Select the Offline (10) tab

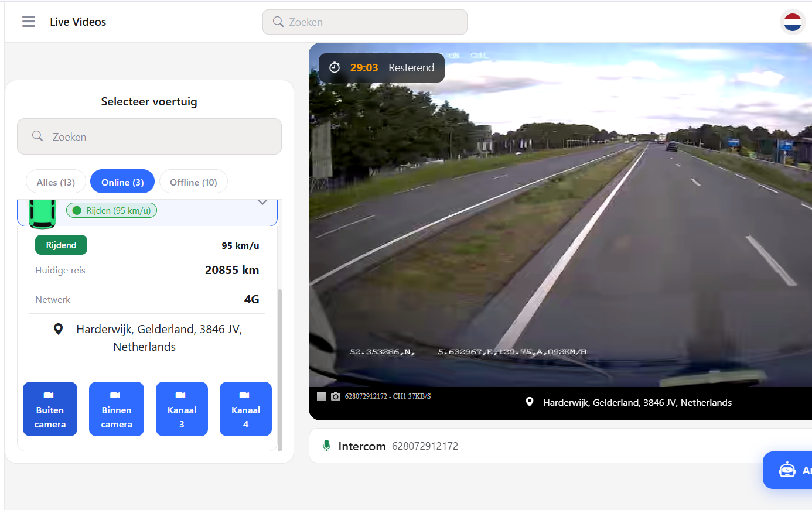pos(193,182)
